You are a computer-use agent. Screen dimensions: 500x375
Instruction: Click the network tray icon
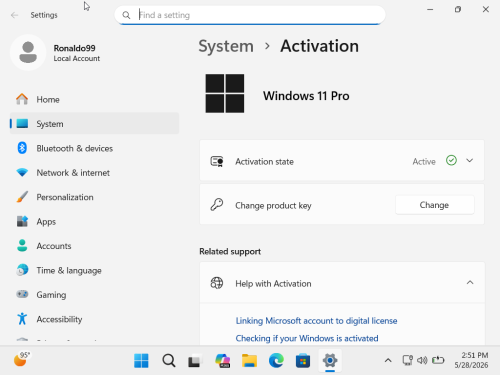(407, 360)
